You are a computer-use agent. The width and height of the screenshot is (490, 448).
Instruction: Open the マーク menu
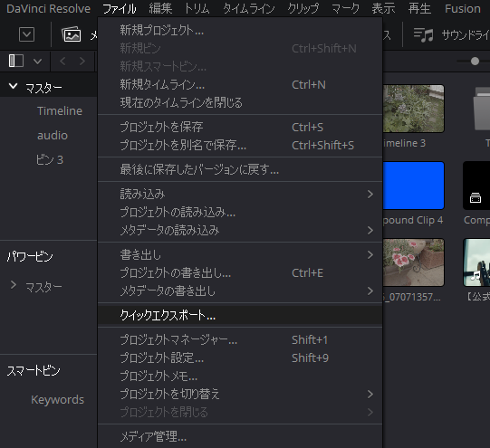[345, 9]
